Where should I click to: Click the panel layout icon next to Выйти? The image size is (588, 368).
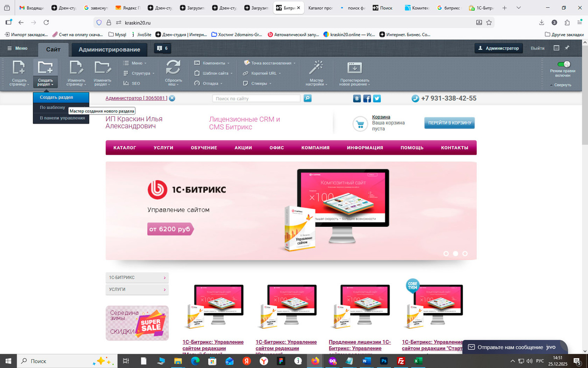pos(556,48)
